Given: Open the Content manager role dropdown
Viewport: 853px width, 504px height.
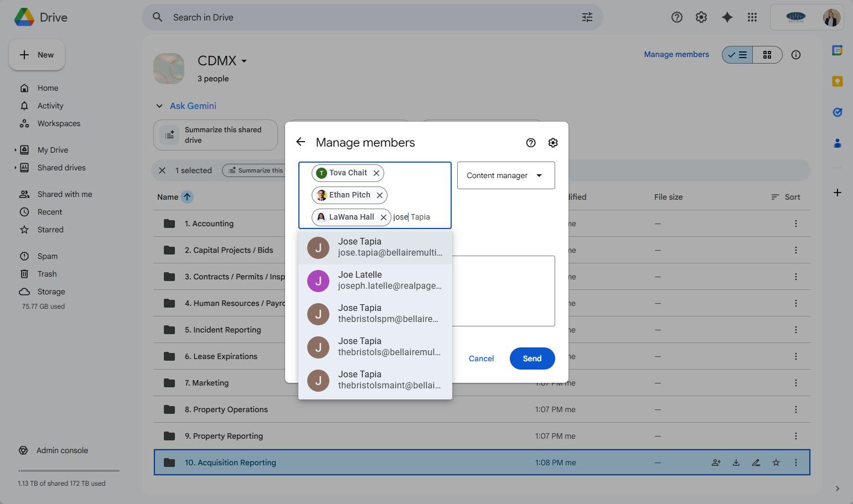Looking at the screenshot, I should (506, 175).
